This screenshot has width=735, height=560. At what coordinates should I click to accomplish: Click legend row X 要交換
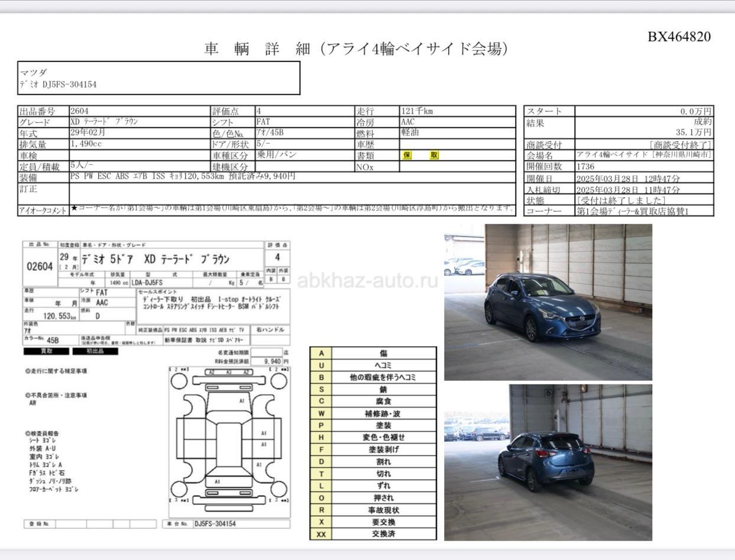[x=373, y=522]
